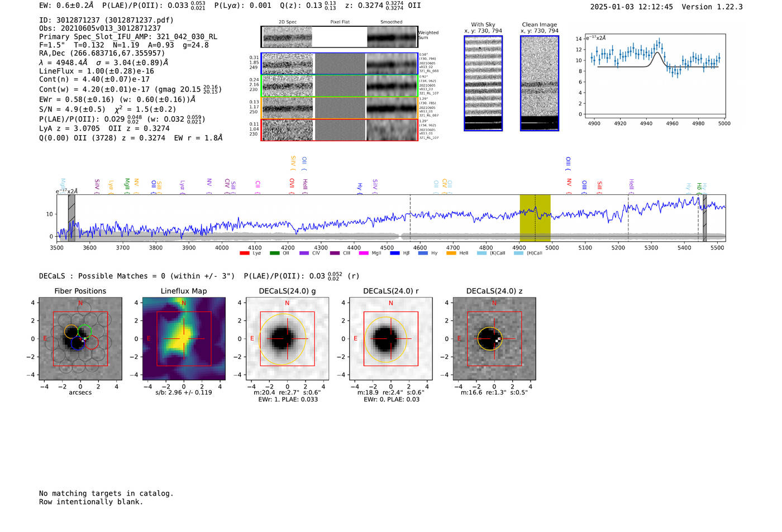Click the magenta CII line label
This screenshot has width=782, height=532.
[x=258, y=187]
